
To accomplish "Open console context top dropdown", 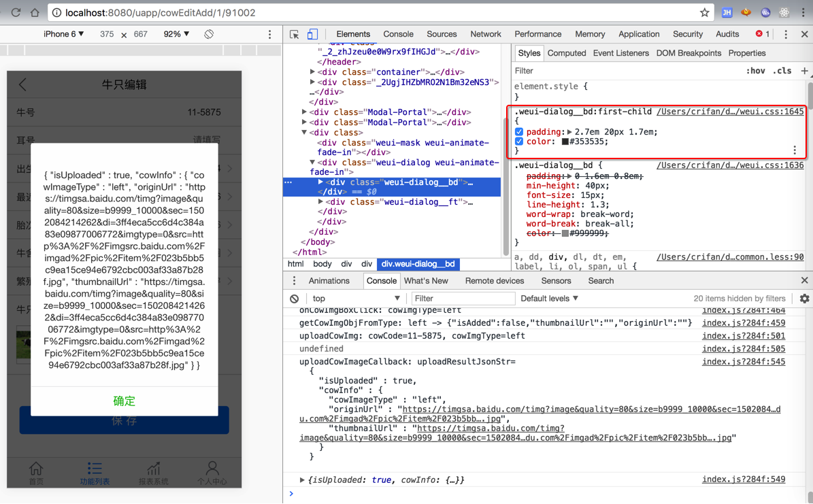I will tap(356, 299).
